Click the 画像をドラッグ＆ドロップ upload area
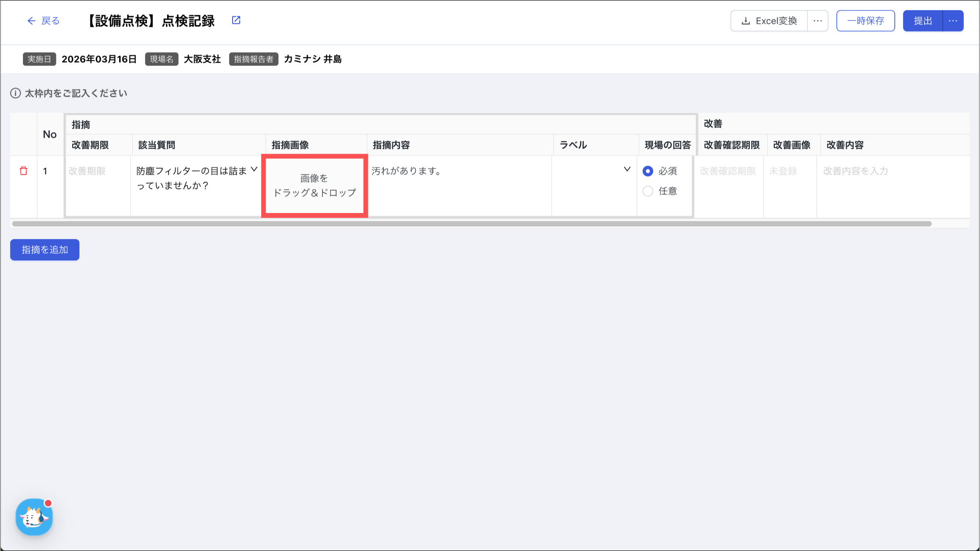The image size is (980, 551). coord(314,186)
